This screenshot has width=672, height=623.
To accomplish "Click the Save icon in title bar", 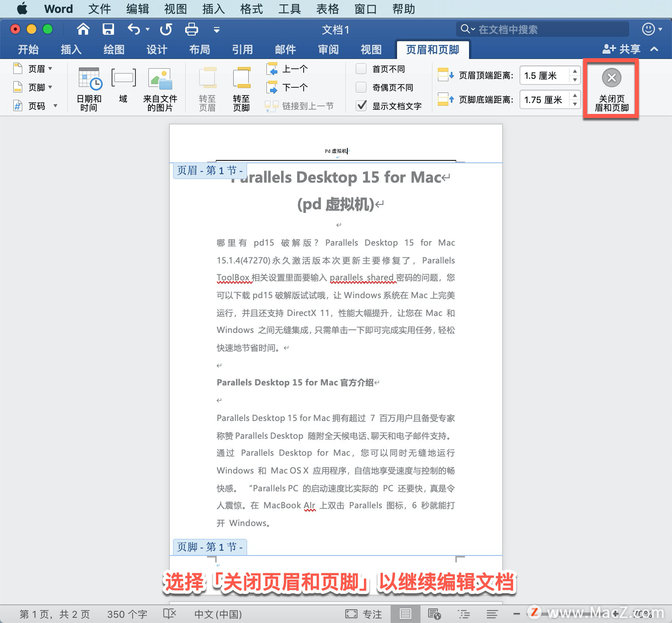I will [x=108, y=29].
